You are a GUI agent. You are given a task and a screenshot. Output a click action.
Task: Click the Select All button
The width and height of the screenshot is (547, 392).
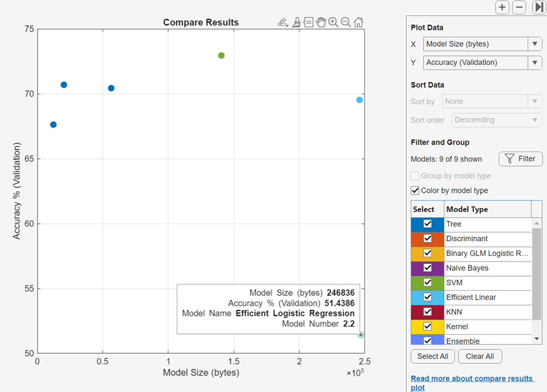[x=432, y=356]
